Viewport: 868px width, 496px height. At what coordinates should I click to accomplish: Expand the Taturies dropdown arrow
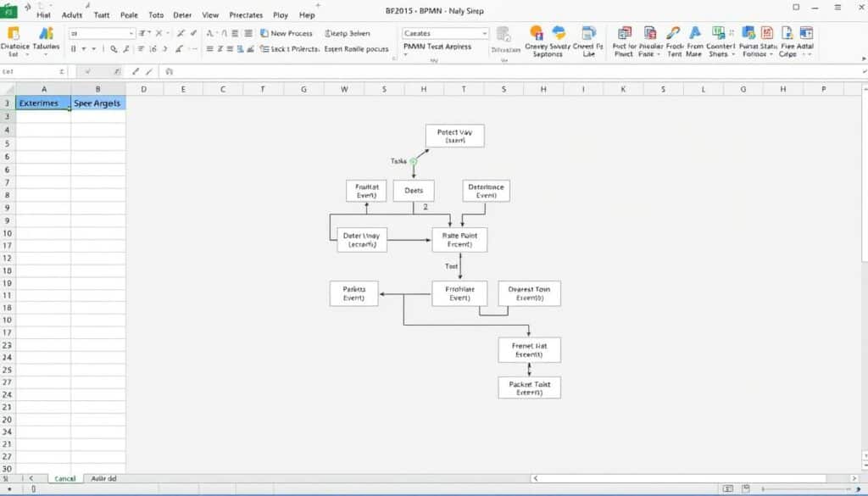coord(46,54)
